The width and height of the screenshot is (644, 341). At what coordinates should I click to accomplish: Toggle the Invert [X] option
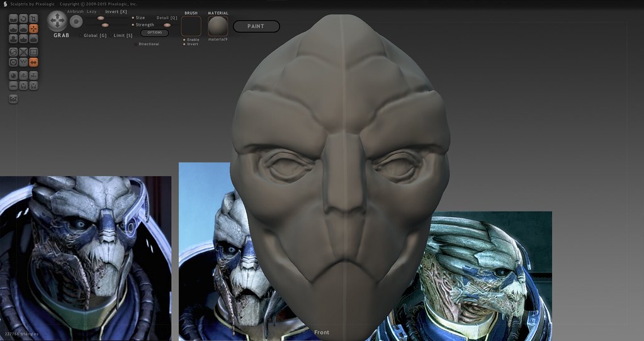click(115, 11)
